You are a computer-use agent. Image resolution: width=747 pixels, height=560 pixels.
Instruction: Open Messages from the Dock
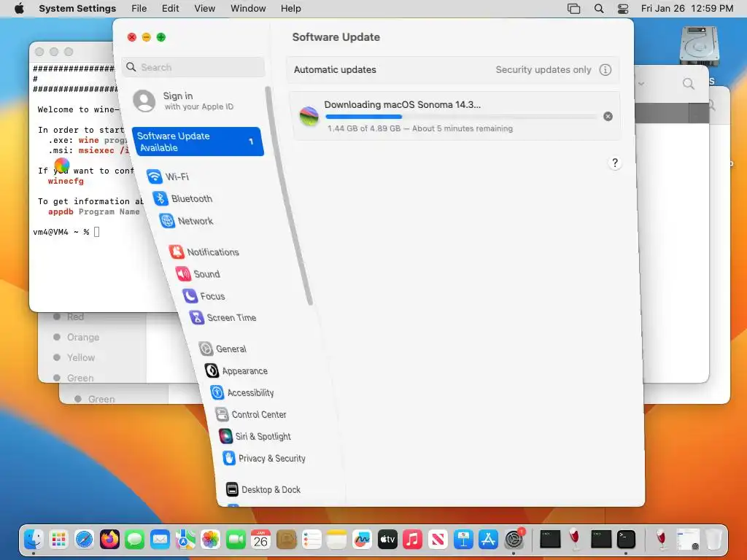tap(135, 540)
